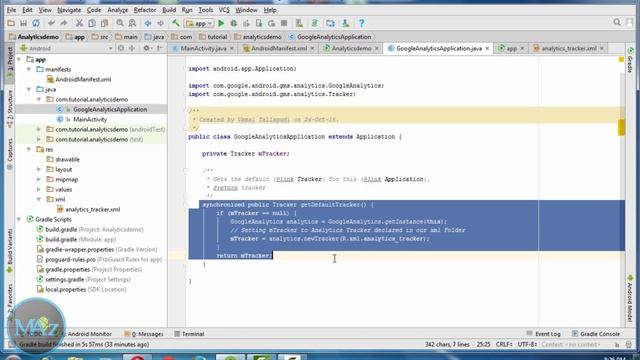
Task: Collapse the manifests folder in the tree
Action: click(29, 69)
